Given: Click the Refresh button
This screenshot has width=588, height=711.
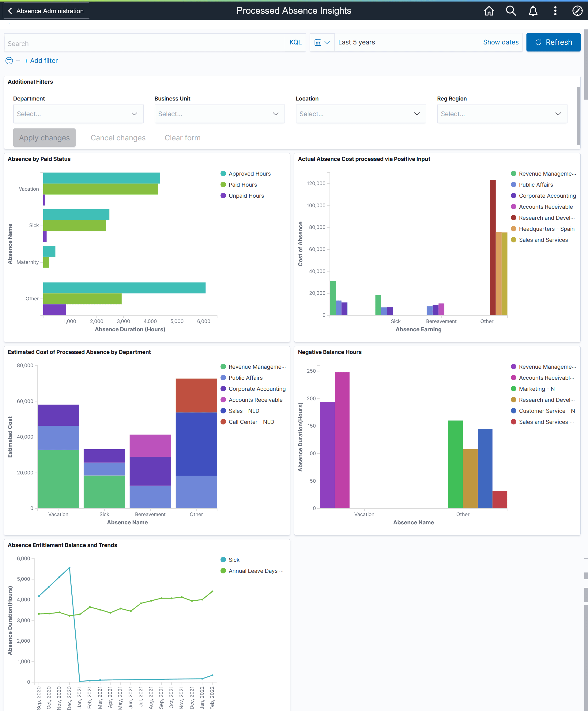Looking at the screenshot, I should [553, 42].
